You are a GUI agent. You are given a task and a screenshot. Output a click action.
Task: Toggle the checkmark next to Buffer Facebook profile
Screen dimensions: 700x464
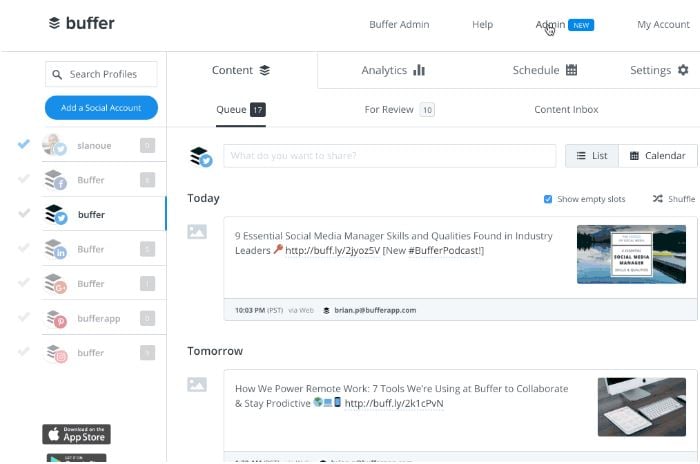tap(24, 179)
